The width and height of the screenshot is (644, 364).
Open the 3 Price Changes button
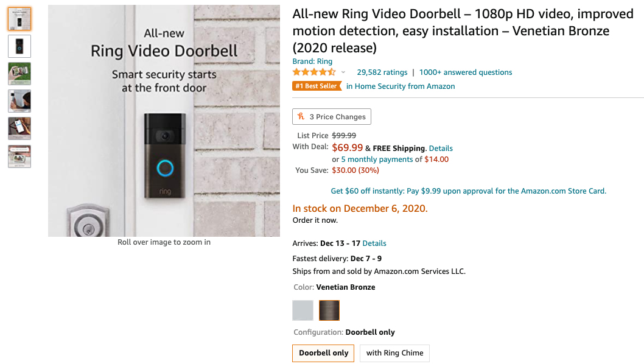(x=332, y=116)
